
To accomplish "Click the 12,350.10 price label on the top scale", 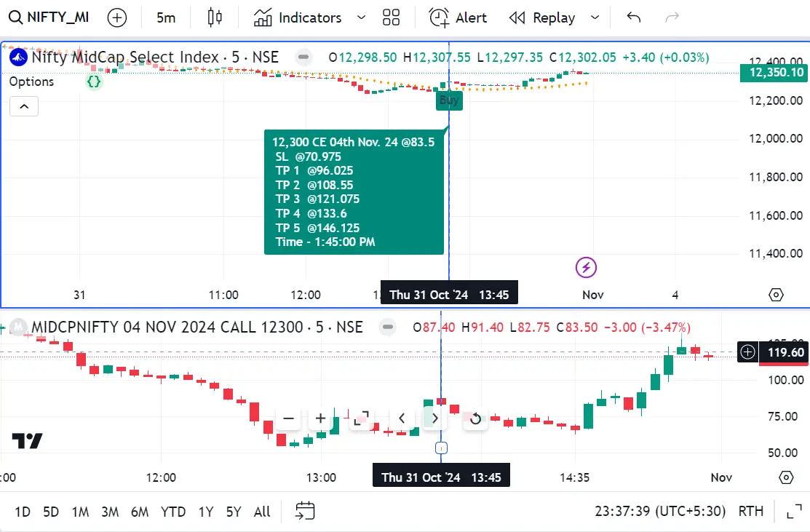I will 775,73.
